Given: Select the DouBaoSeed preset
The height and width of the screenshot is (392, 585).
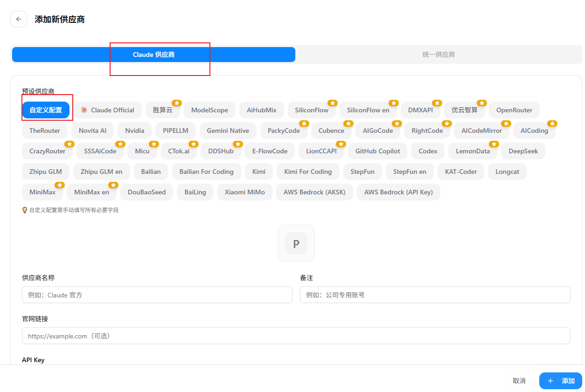Looking at the screenshot, I should click(146, 192).
